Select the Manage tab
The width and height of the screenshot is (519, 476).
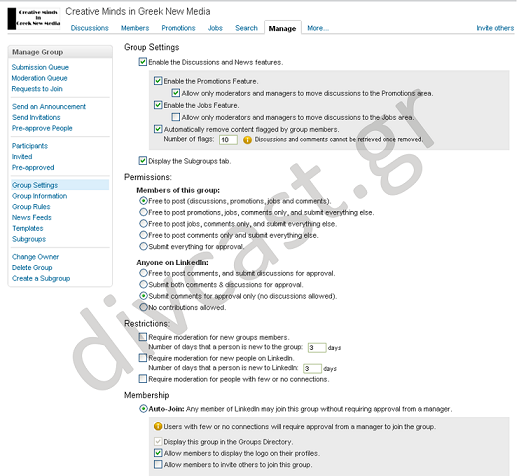pos(283,28)
